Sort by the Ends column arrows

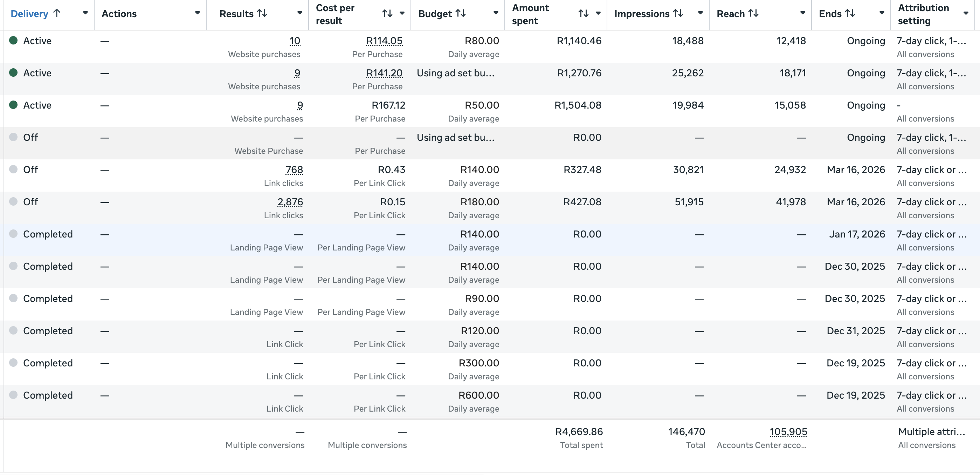850,13
